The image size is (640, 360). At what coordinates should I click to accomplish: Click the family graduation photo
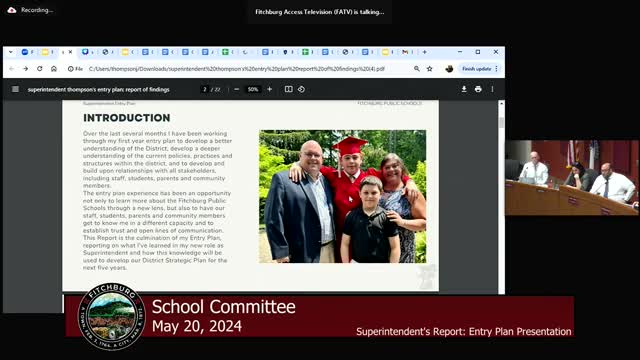click(342, 196)
